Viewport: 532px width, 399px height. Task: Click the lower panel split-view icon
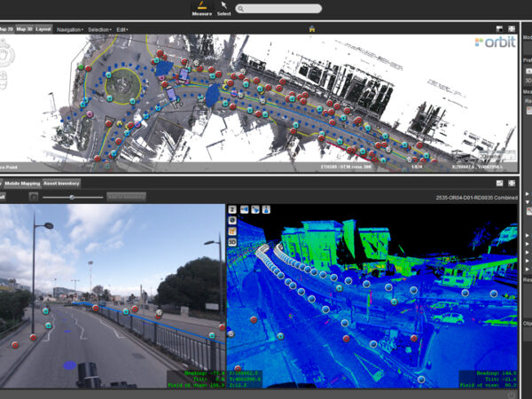tap(499, 184)
